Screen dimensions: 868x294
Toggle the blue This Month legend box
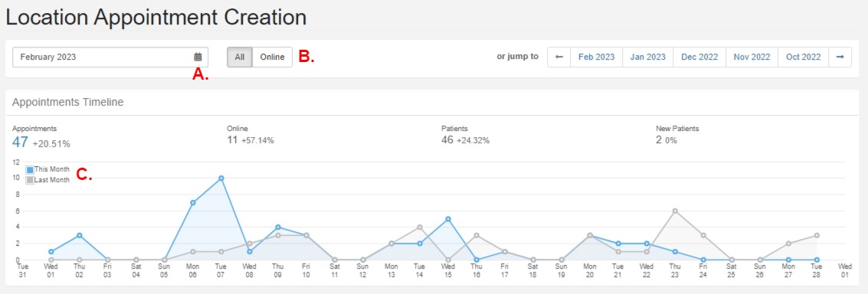tap(30, 170)
